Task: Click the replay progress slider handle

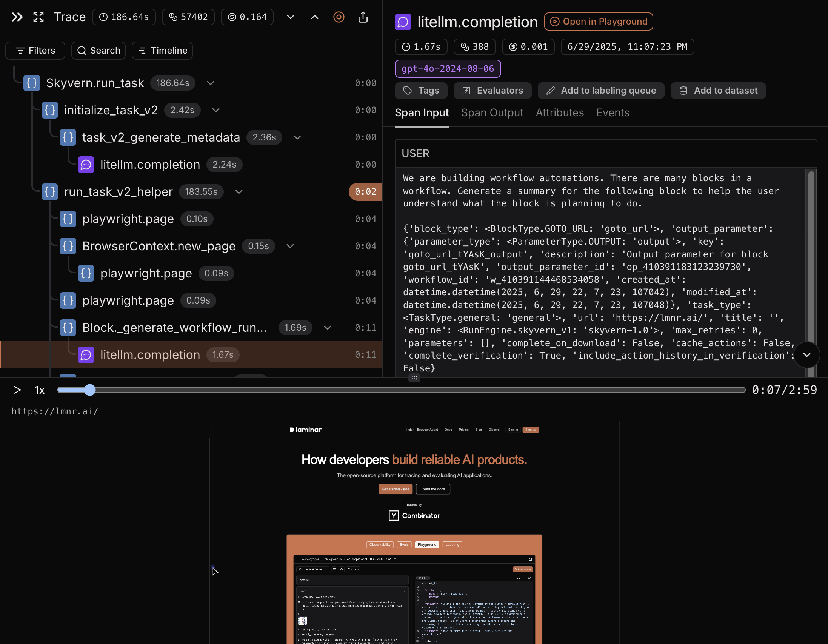Action: click(90, 390)
